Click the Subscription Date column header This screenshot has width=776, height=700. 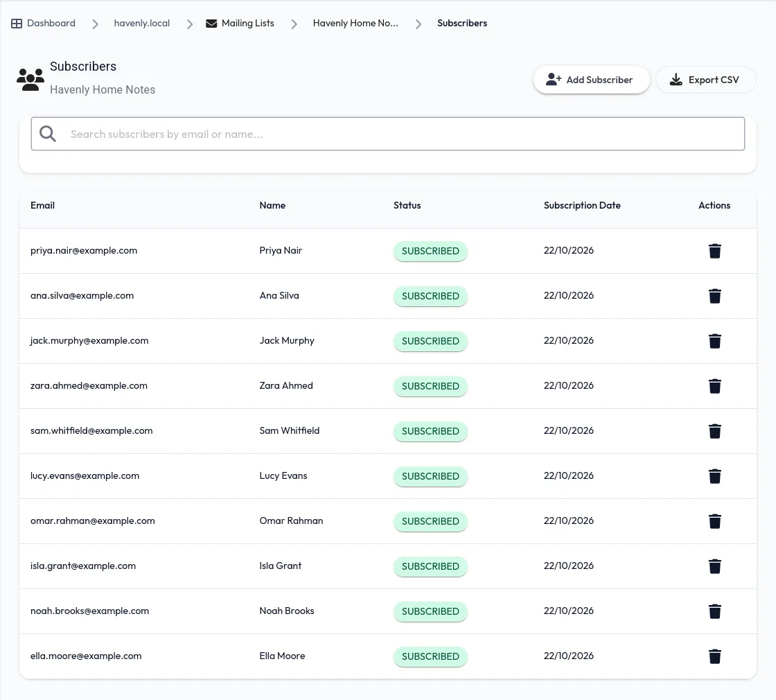582,205
